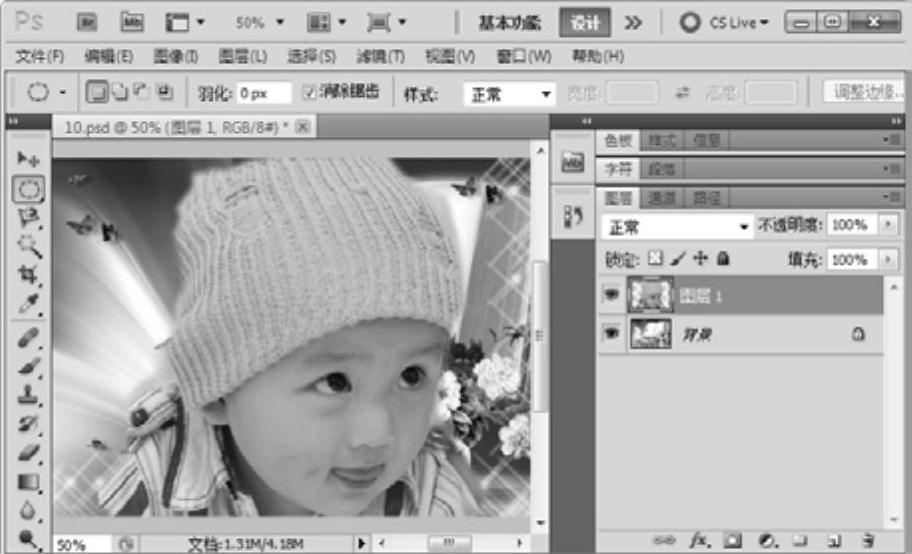Toggle the 消除锯齿 anti-alias checkbox
The width and height of the screenshot is (912, 554).
[x=309, y=92]
